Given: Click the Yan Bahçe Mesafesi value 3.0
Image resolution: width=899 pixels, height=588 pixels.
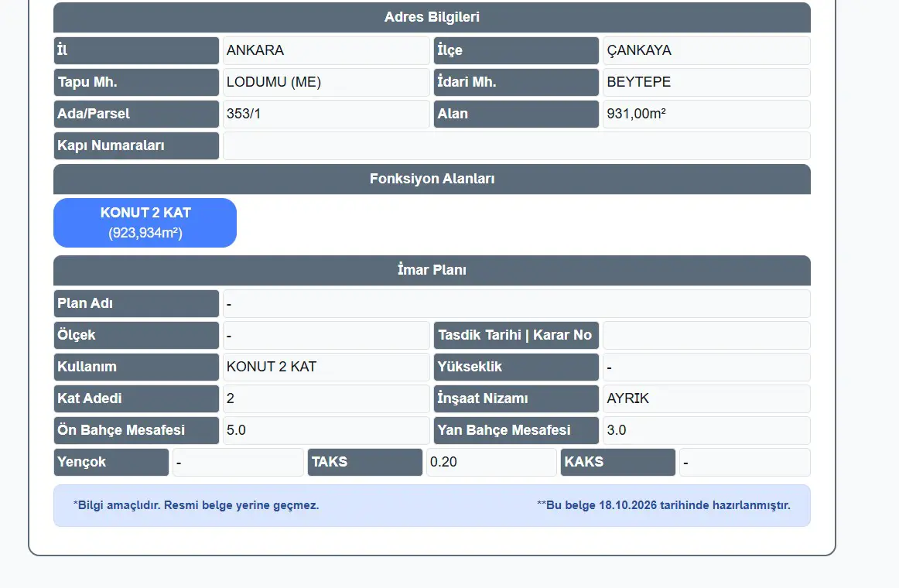Looking at the screenshot, I should [706, 430].
